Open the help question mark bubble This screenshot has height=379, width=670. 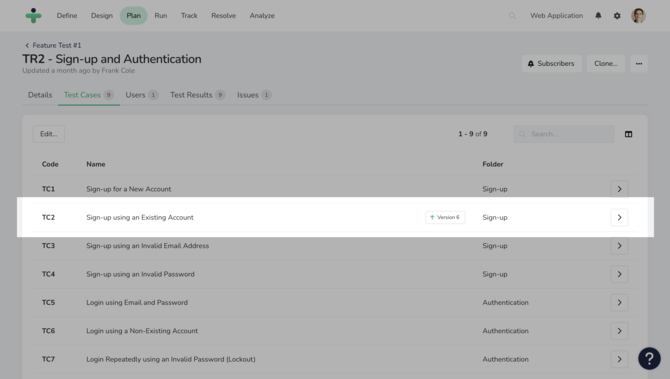(649, 358)
